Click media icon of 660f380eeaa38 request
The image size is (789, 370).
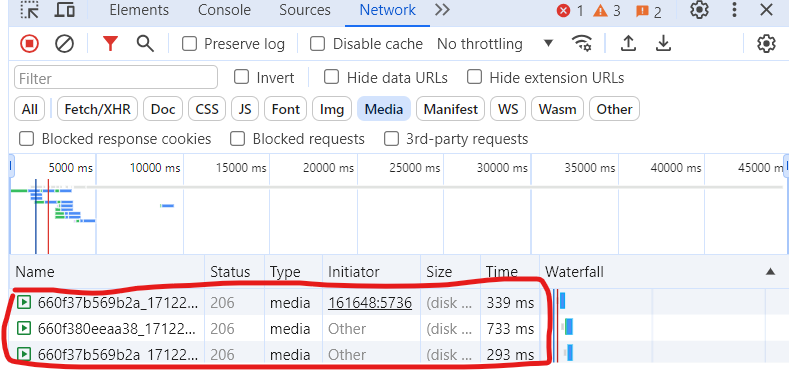point(23,328)
